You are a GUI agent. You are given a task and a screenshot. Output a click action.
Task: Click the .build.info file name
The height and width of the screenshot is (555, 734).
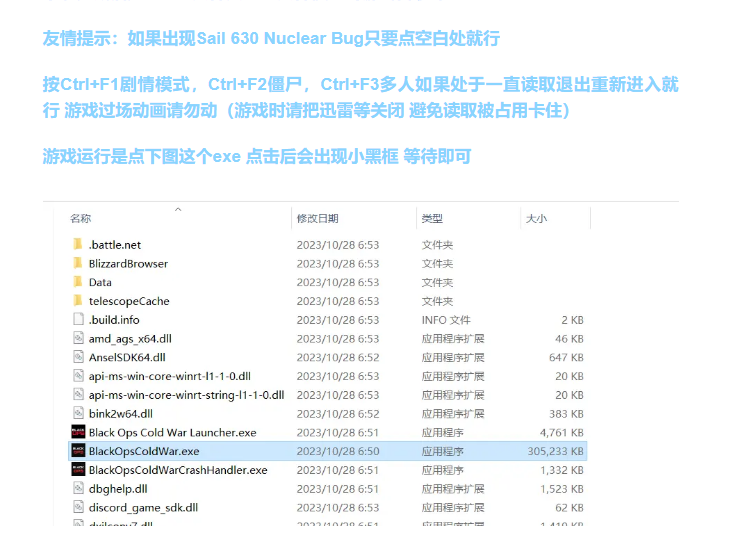[114, 320]
